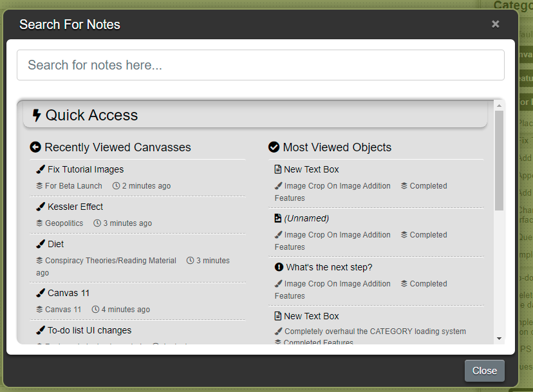Dismiss the dialog with the X button
Screen dimensions: 533x392
495,24
